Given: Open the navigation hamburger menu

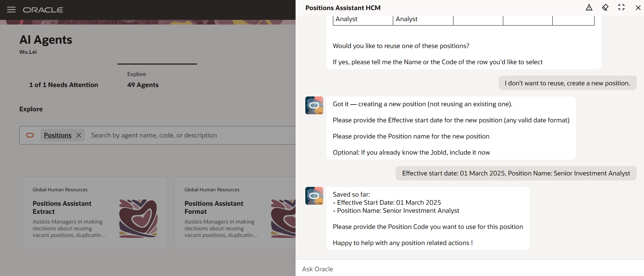Looking at the screenshot, I should [x=11, y=9].
